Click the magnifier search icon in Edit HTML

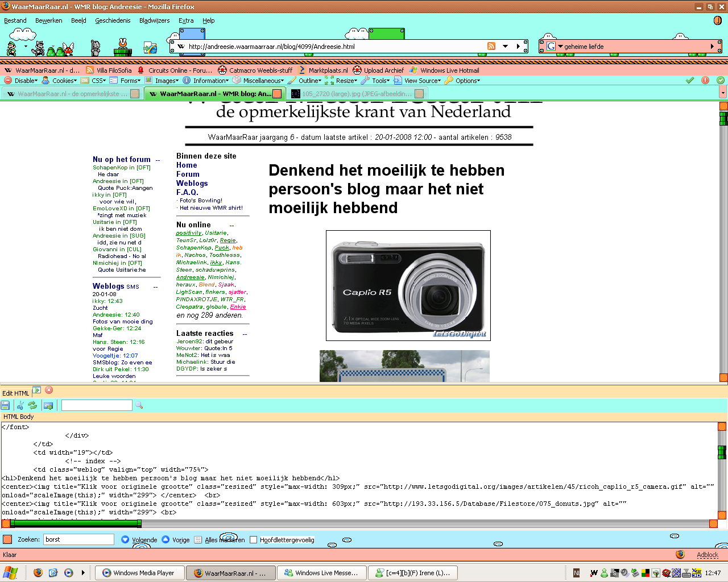[x=139, y=405]
